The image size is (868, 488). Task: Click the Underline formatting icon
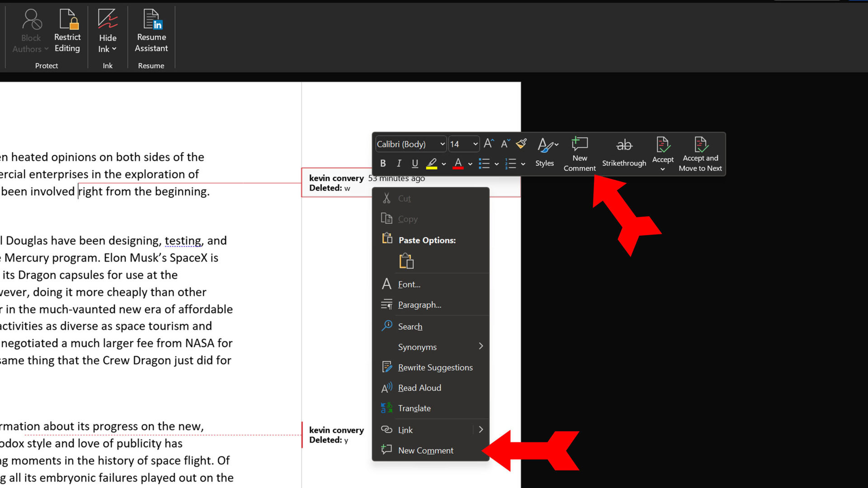[415, 164]
